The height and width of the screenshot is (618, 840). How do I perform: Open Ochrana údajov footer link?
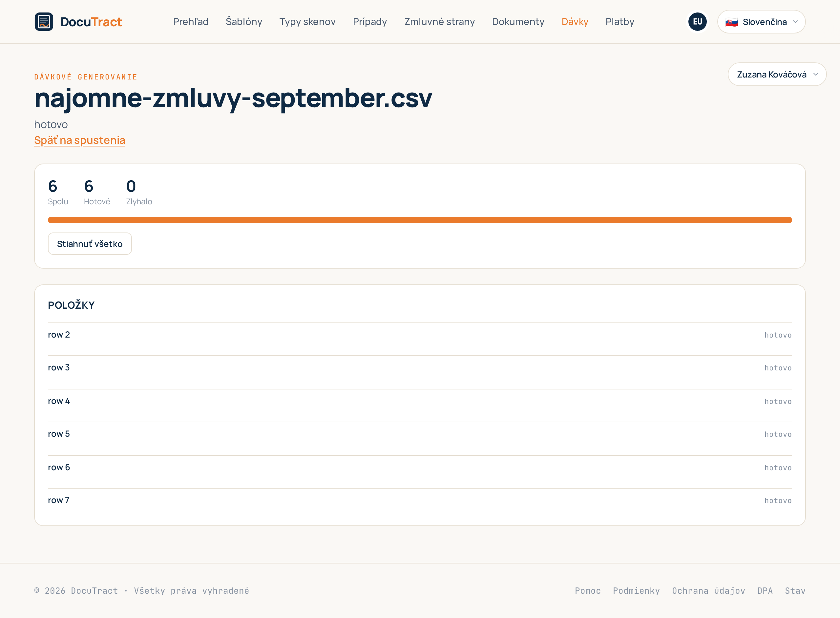[708, 591]
